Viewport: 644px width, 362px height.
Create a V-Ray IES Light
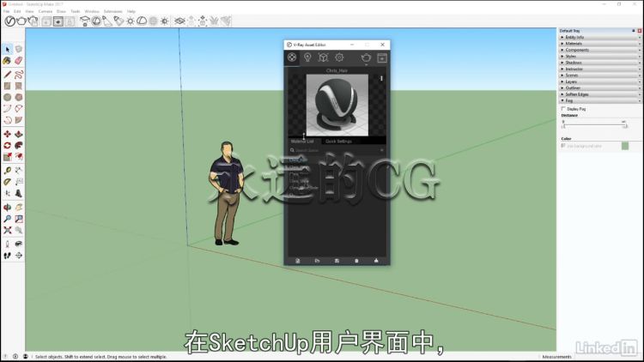click(x=118, y=21)
